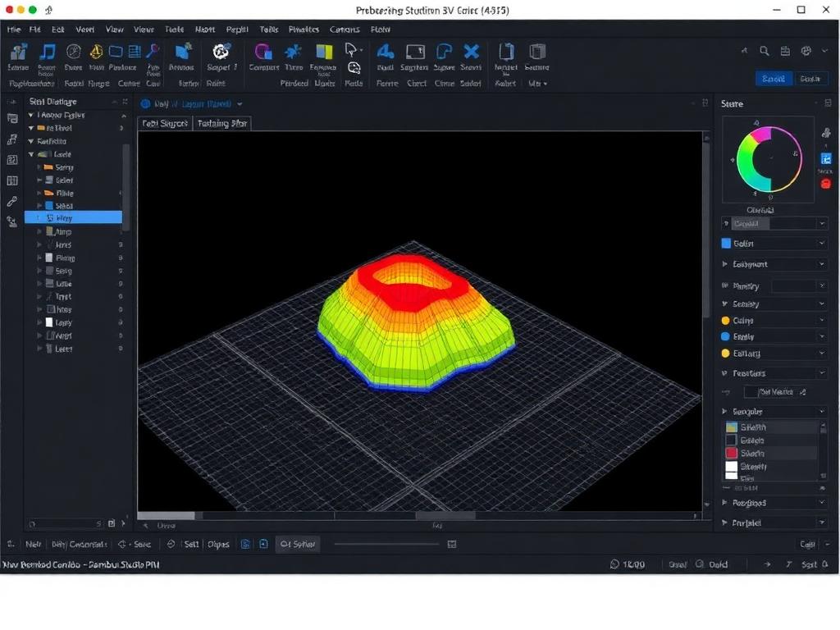The height and width of the screenshot is (630, 840).
Task: Click the globe icon in top-right toolbar
Action: coord(806,51)
